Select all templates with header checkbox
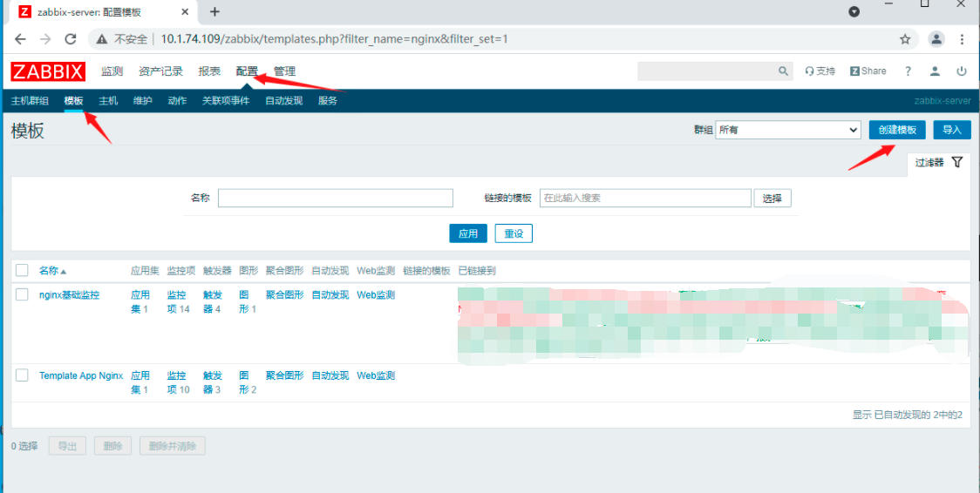Screen dimensions: 980x493 tap(22, 270)
